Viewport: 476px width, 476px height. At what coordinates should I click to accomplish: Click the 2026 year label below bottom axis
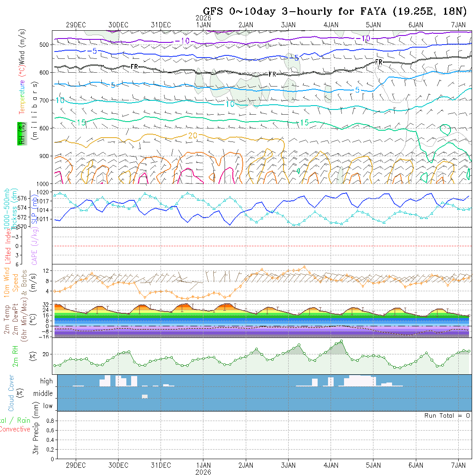[203, 472]
